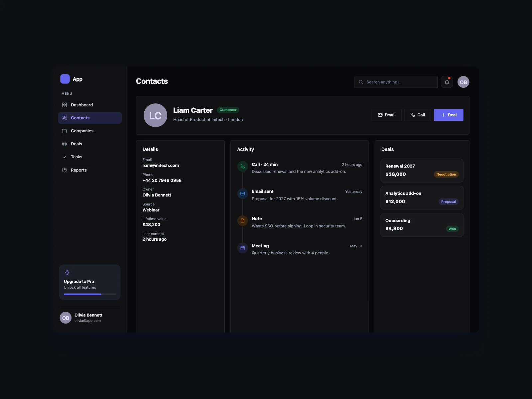Viewport: 532px width, 399px height.
Task: Click the phone call activity icon
Action: tap(242, 167)
